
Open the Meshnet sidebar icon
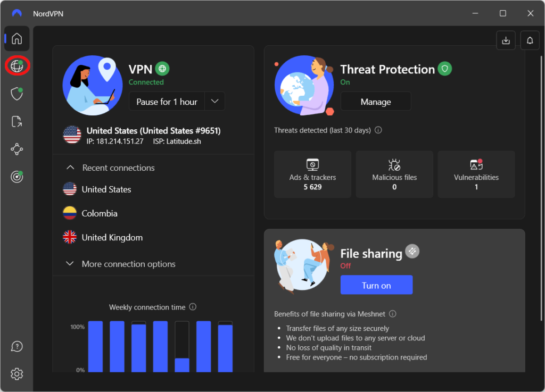(x=16, y=149)
